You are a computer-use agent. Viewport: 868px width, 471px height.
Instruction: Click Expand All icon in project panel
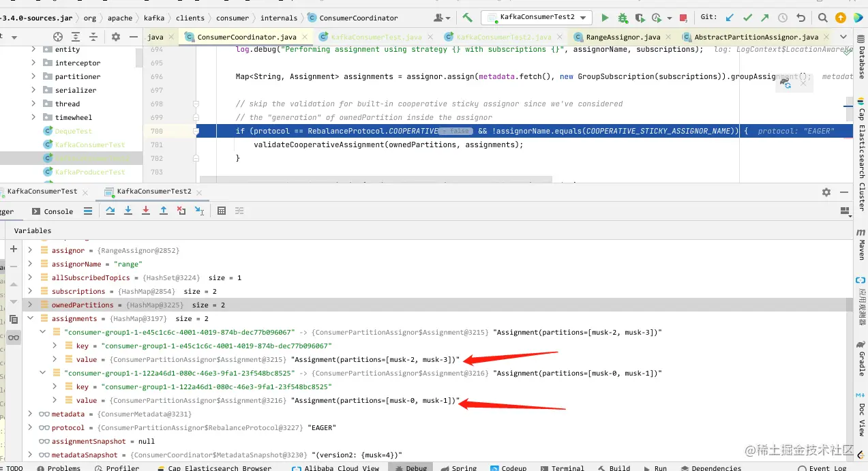tap(76, 37)
